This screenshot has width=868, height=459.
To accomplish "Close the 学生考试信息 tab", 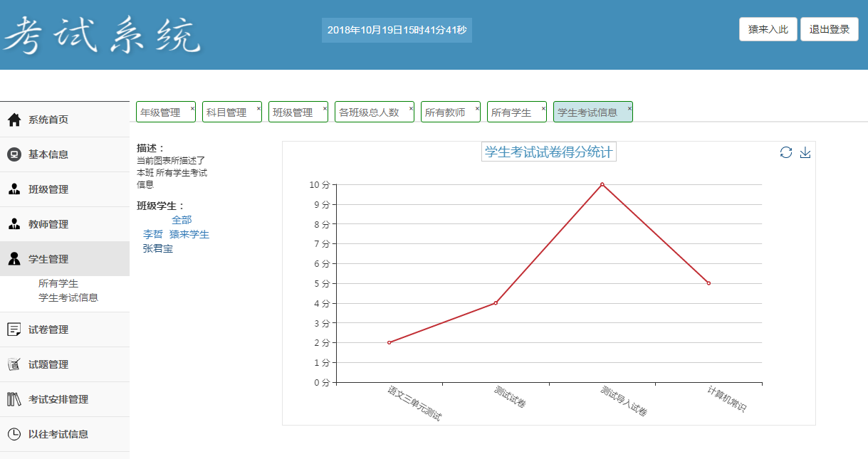I will tap(629, 109).
